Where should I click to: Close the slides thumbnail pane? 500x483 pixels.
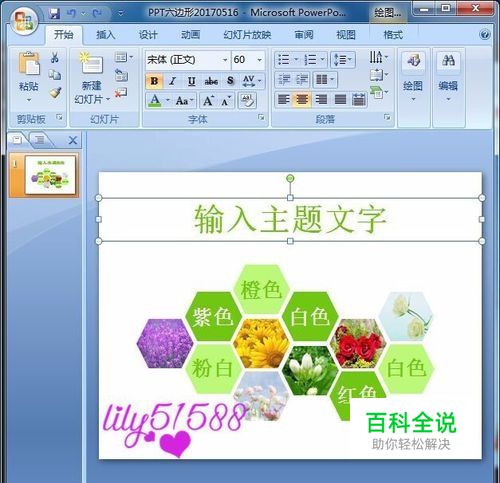point(73,140)
